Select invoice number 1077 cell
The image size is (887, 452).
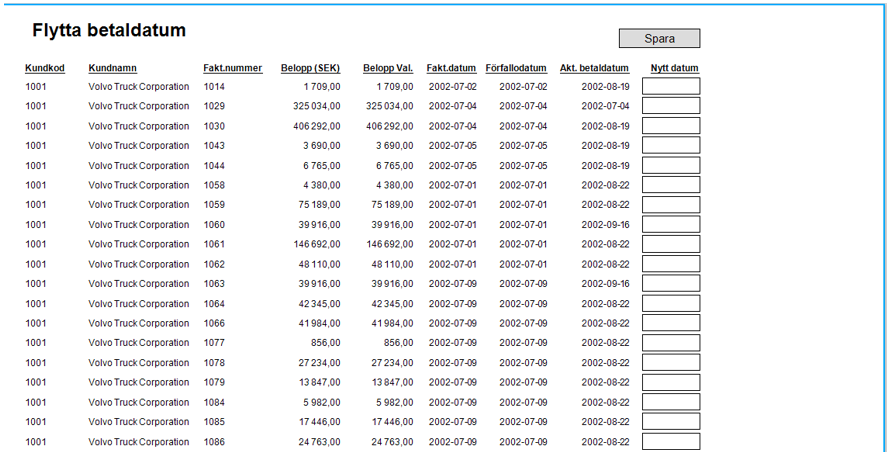point(214,343)
